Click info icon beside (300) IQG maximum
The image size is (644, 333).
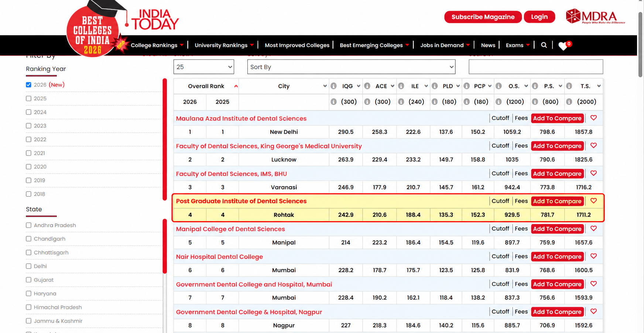click(333, 102)
